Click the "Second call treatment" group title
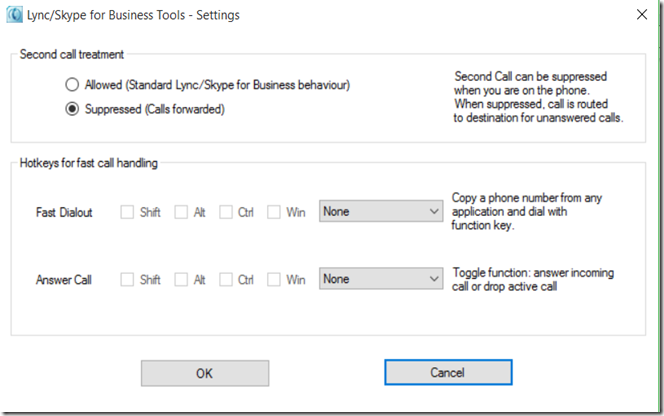This screenshot has width=664, height=416. click(x=72, y=55)
